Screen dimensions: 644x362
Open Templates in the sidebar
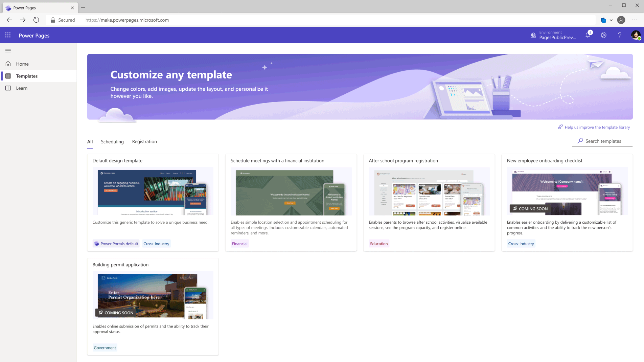(39, 76)
